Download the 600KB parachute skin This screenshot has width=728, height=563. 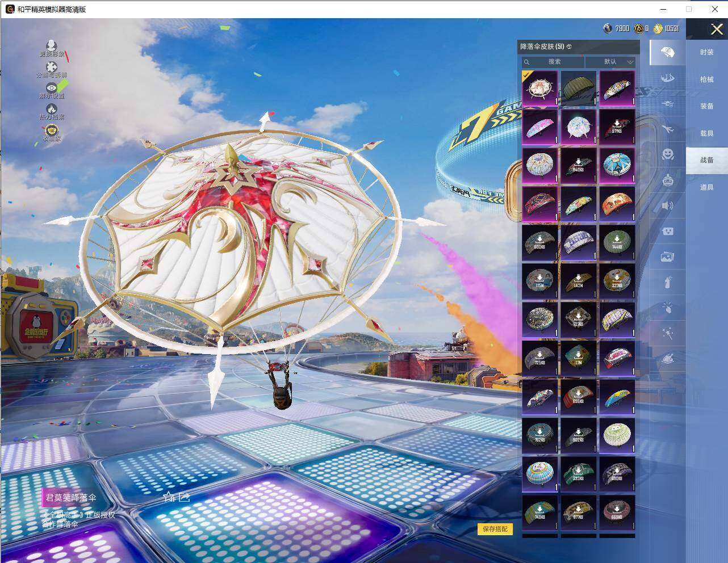[x=540, y=242]
